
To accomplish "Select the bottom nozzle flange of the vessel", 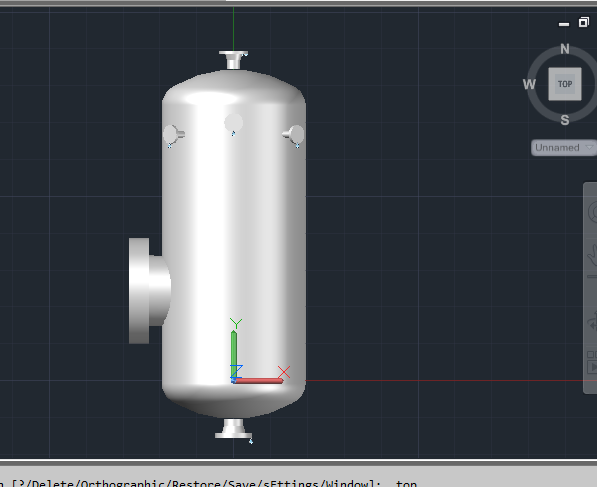I will coord(233,435).
